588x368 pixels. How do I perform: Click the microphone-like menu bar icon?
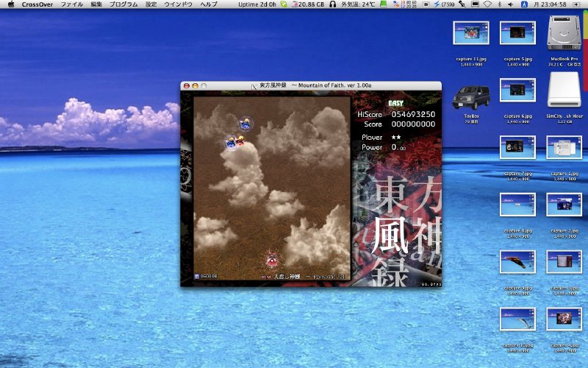(462, 4)
